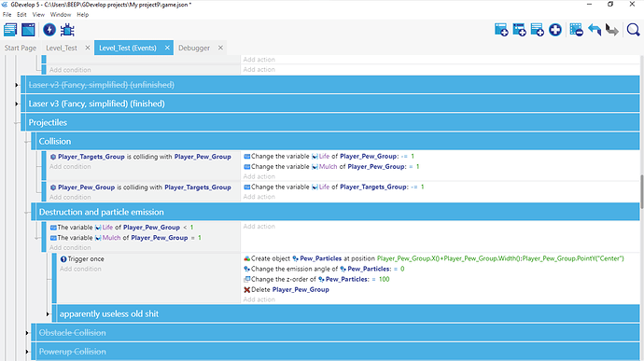Add a comment event from the toolbar
Image resolution: width=644 pixels, height=361 pixels.
coord(538,30)
